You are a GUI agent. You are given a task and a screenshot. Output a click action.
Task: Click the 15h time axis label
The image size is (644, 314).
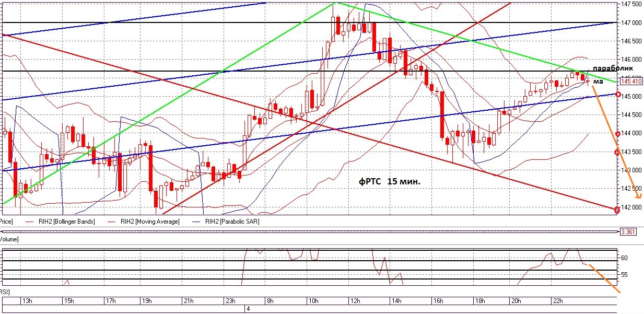tap(69, 301)
